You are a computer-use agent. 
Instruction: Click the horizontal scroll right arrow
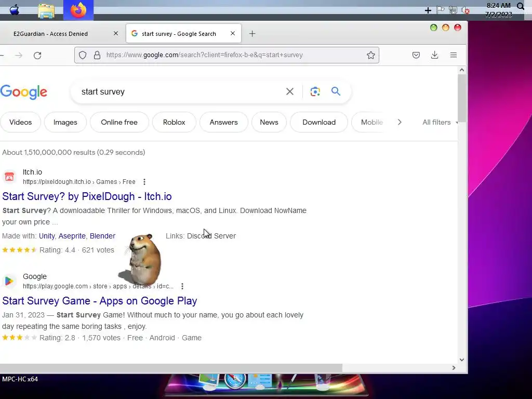point(454,368)
